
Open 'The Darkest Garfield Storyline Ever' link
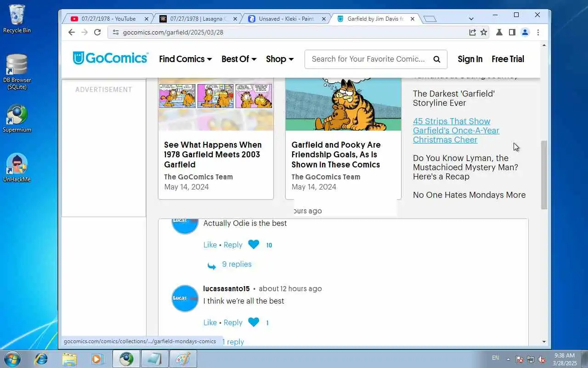(454, 98)
